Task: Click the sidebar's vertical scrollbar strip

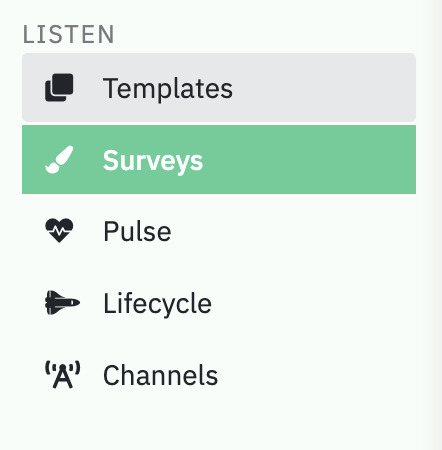Action: (x=436, y=225)
